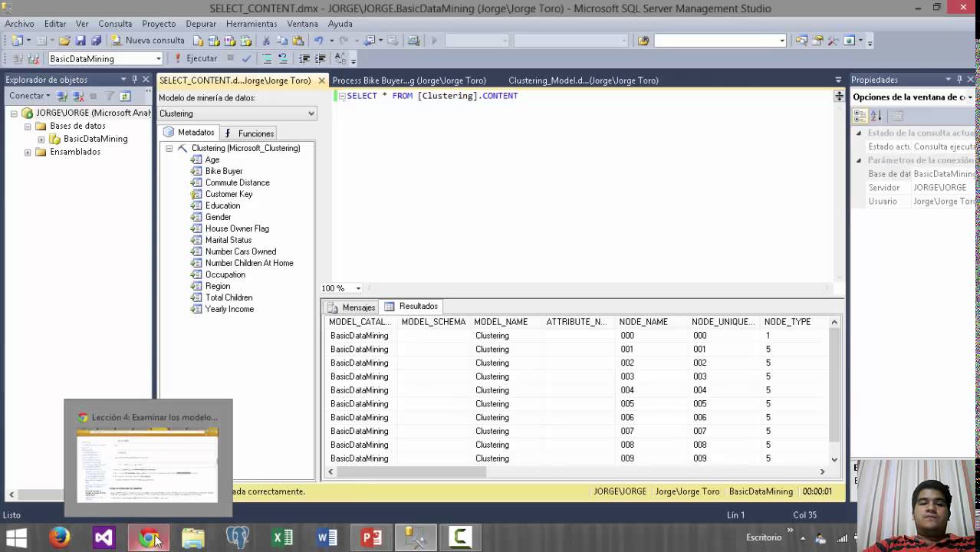
Task: Click the Copy icon in toolbar
Action: point(281,41)
